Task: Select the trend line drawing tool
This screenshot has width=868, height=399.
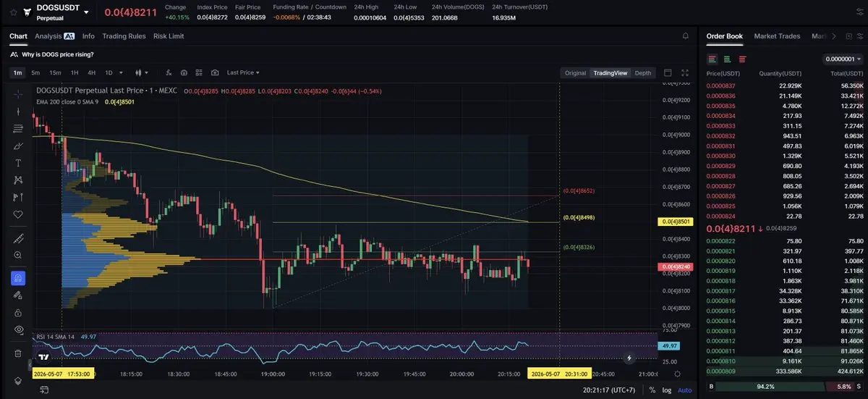Action: (x=18, y=112)
